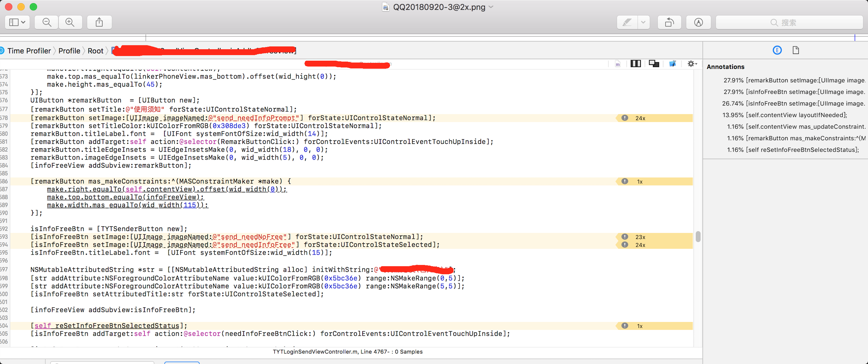Toggle the overlapping windows display icon
This screenshot has height=364, width=868.
(654, 63)
